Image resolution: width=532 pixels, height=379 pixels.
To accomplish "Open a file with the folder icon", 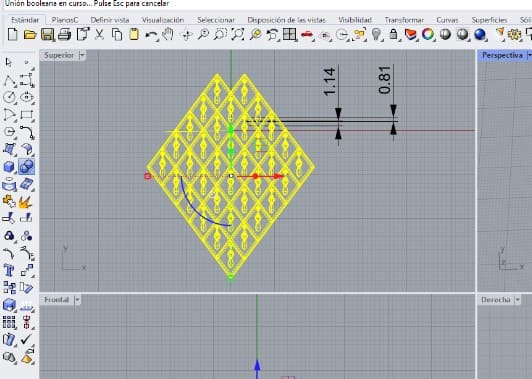I will point(30,35).
